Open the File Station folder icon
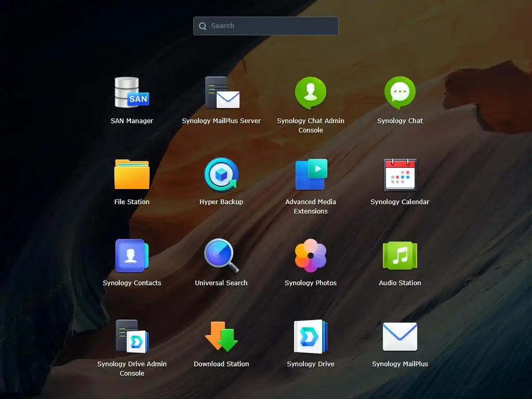This screenshot has height=399, width=532. pos(131,174)
